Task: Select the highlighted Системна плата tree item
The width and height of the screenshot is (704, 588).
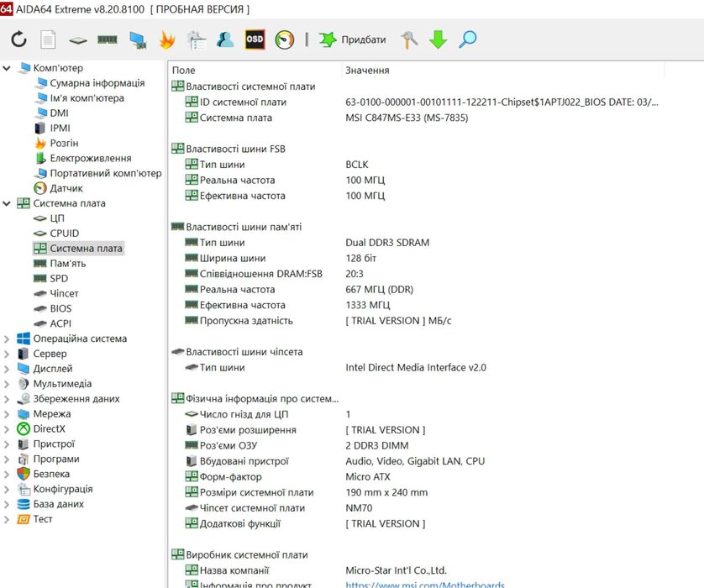Action: [78, 248]
